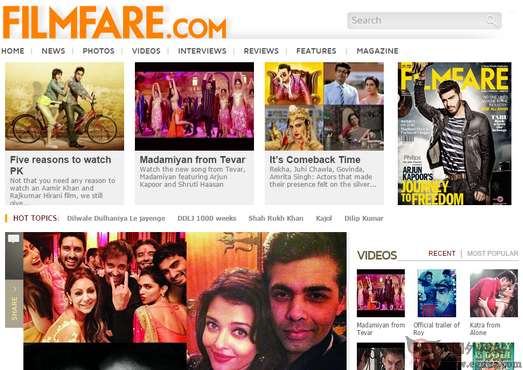523x370 pixels.
Task: Open the Filmfare magazine cover image
Action: click(454, 133)
